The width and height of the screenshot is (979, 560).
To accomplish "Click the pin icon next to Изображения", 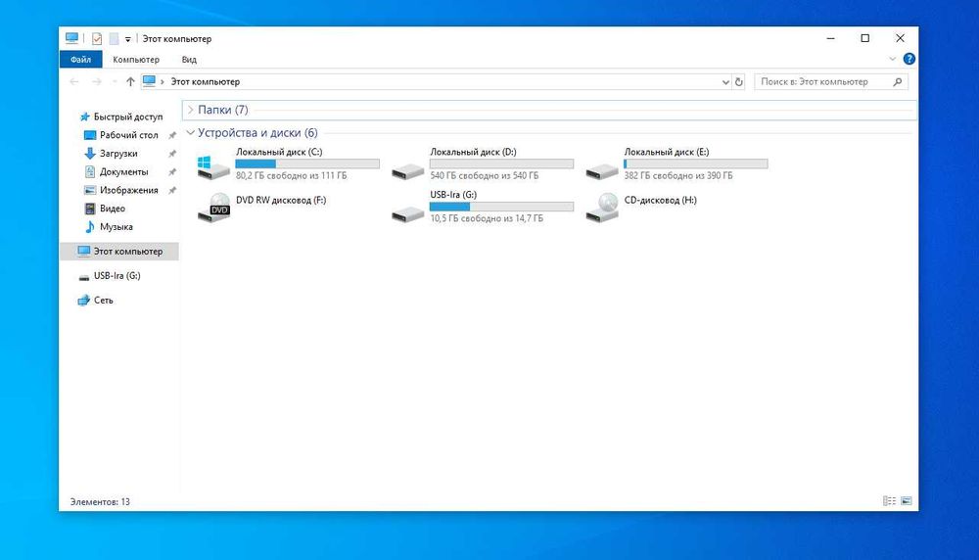I will coord(171,190).
